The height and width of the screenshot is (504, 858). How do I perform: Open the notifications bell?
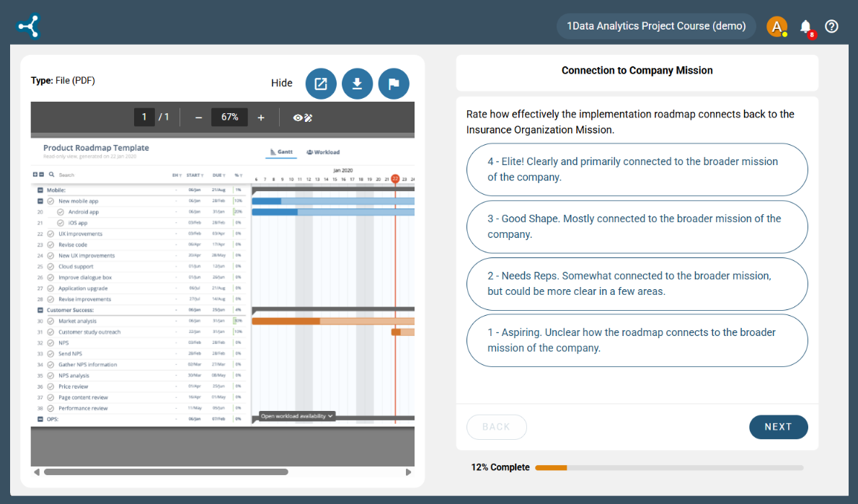coord(806,27)
